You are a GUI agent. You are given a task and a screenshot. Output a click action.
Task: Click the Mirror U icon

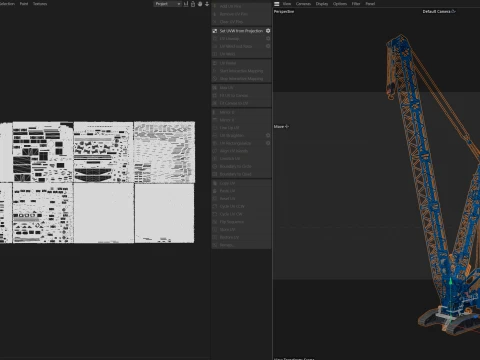215,112
